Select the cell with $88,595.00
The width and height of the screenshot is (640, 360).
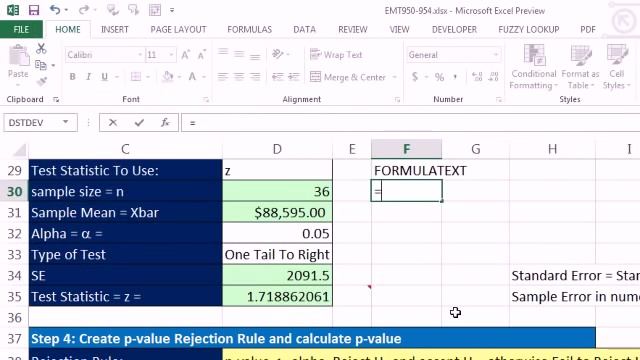(x=277, y=212)
